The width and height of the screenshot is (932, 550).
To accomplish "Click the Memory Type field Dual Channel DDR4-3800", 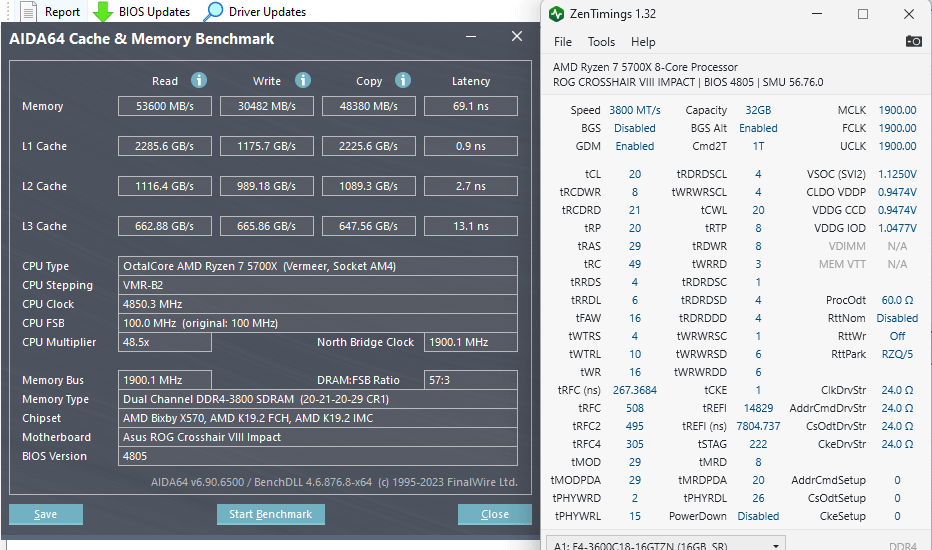I will click(317, 399).
